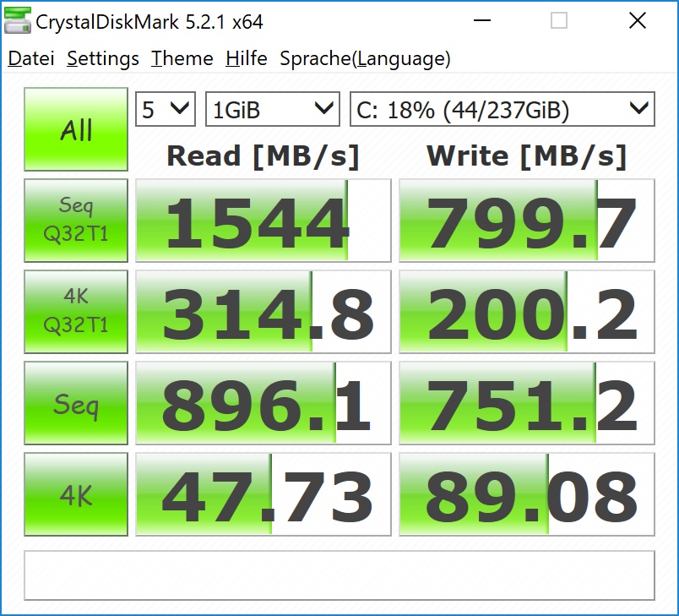The width and height of the screenshot is (679, 616).
Task: Start the plain Seq test
Action: 76,403
